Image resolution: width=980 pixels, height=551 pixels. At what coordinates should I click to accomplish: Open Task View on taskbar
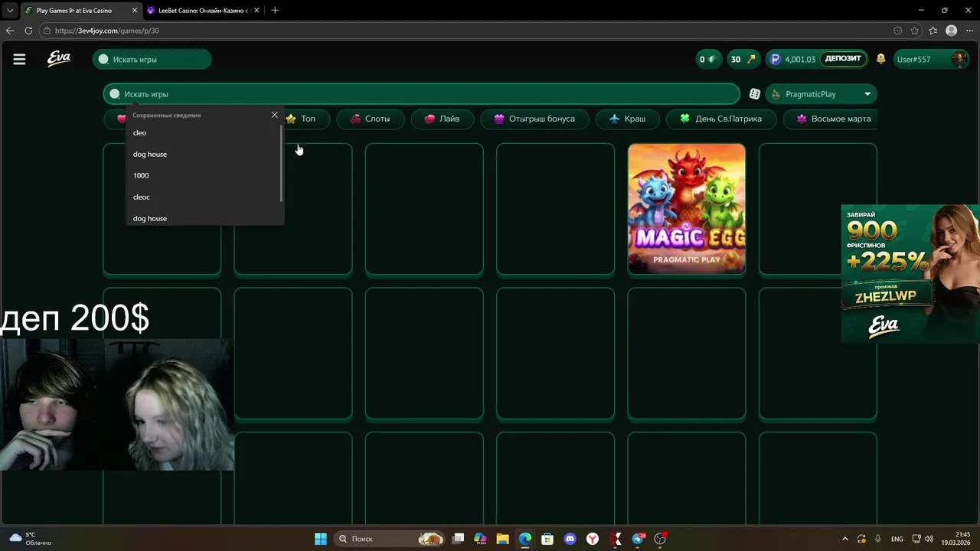(x=458, y=539)
